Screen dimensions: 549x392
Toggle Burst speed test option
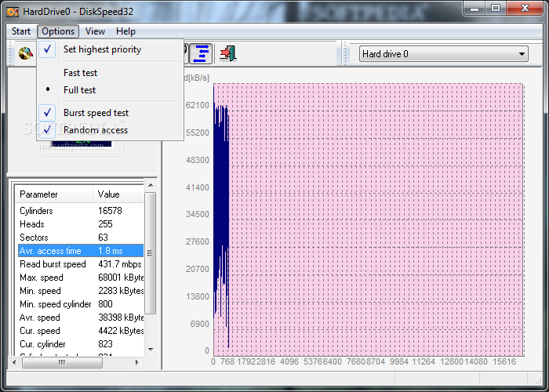coord(111,113)
